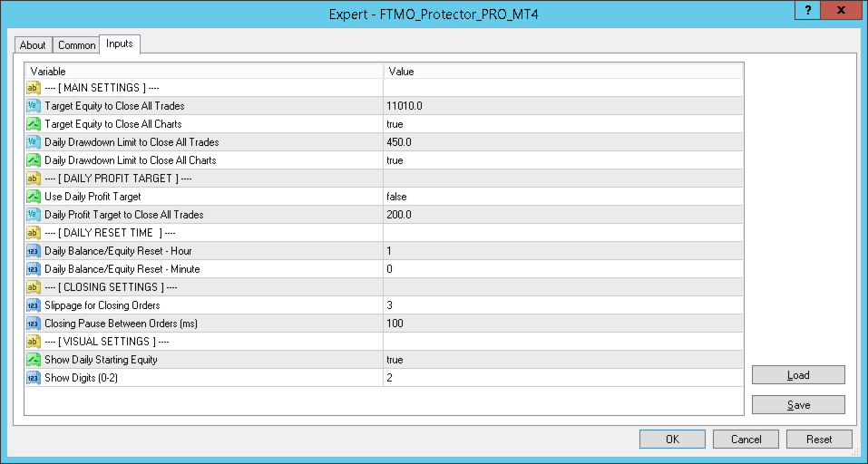
Task: Click the integer icon for Daily Balance/Equity Reset - Hour
Action: (x=34, y=251)
